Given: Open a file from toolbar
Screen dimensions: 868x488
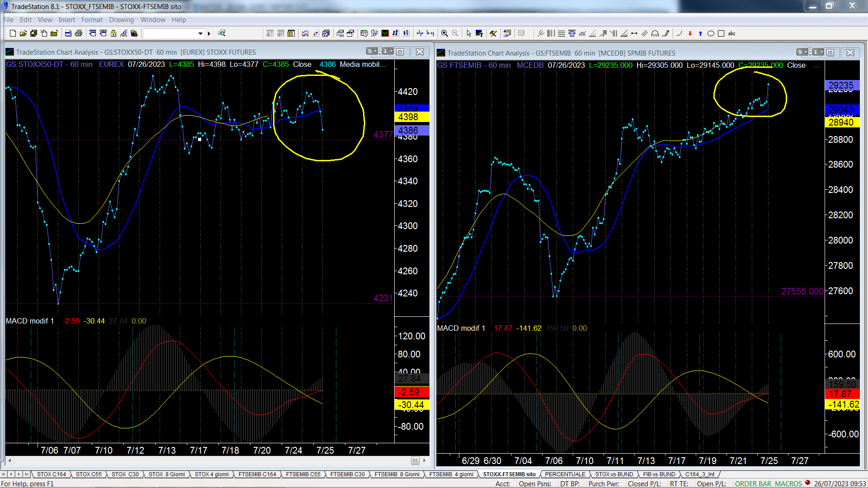Looking at the screenshot, I should [x=23, y=33].
